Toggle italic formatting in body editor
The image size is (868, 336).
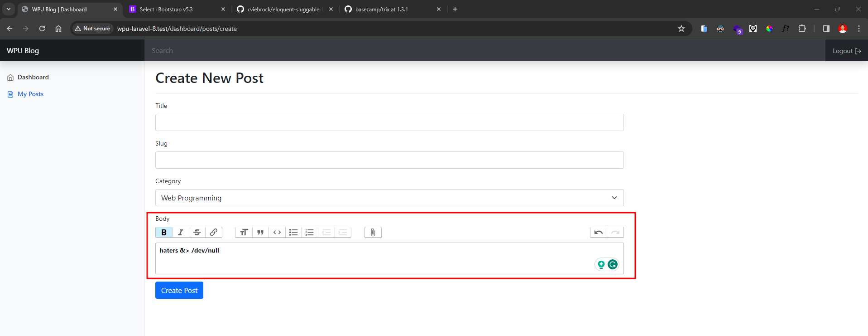pos(181,232)
